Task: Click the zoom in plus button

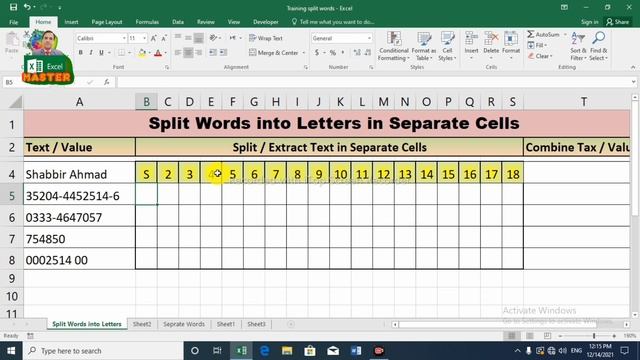Action: pyautogui.click(x=614, y=336)
